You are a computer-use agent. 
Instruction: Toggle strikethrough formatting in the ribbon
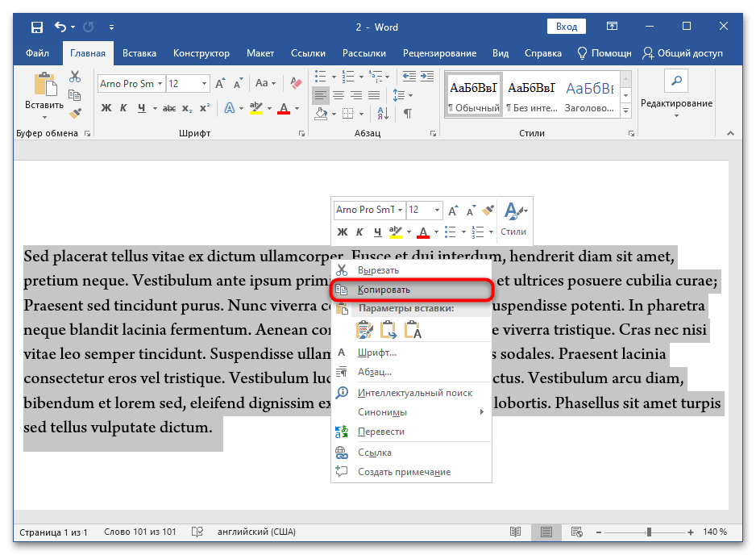169,108
